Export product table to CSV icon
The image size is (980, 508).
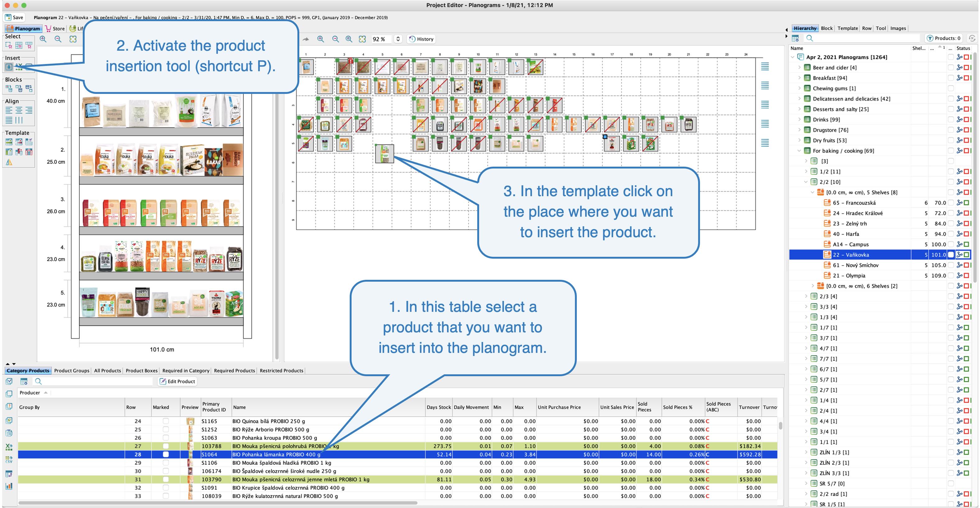9,460
